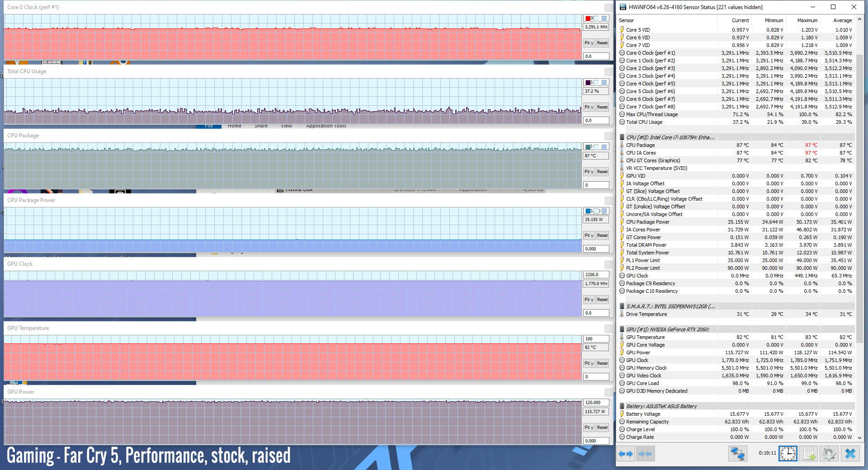The image size is (868, 470).
Task: Click the chip icon beside GPU [#1] NVIDIA GeForce
Action: click(x=622, y=329)
